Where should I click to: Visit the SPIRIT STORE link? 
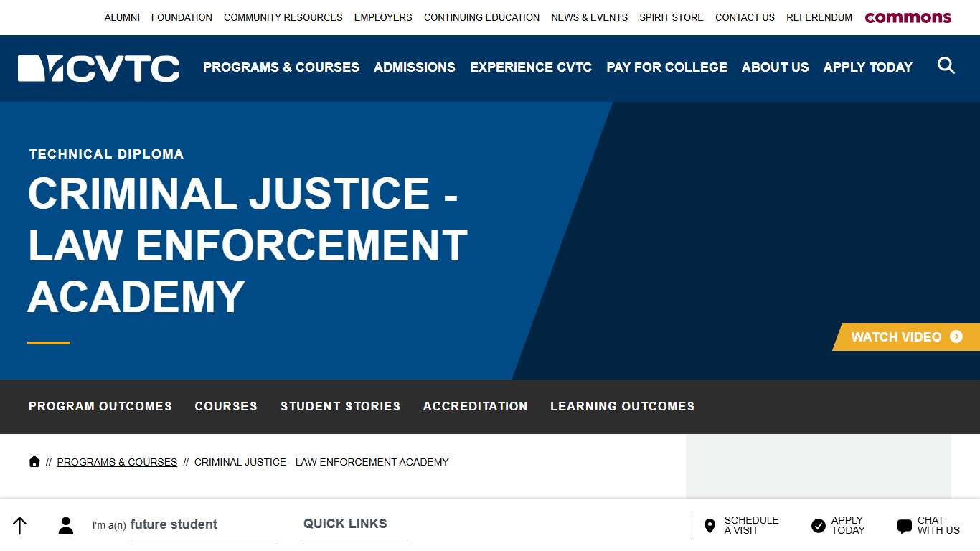(x=671, y=17)
